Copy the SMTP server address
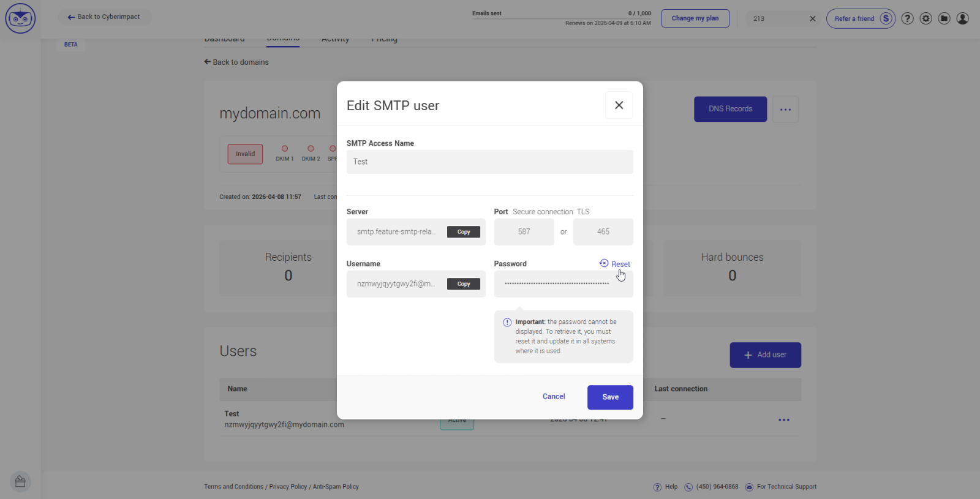 pyautogui.click(x=464, y=232)
